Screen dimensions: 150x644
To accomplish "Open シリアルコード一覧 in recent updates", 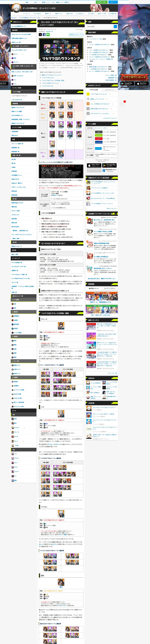I will pyautogui.click(x=95, y=39).
